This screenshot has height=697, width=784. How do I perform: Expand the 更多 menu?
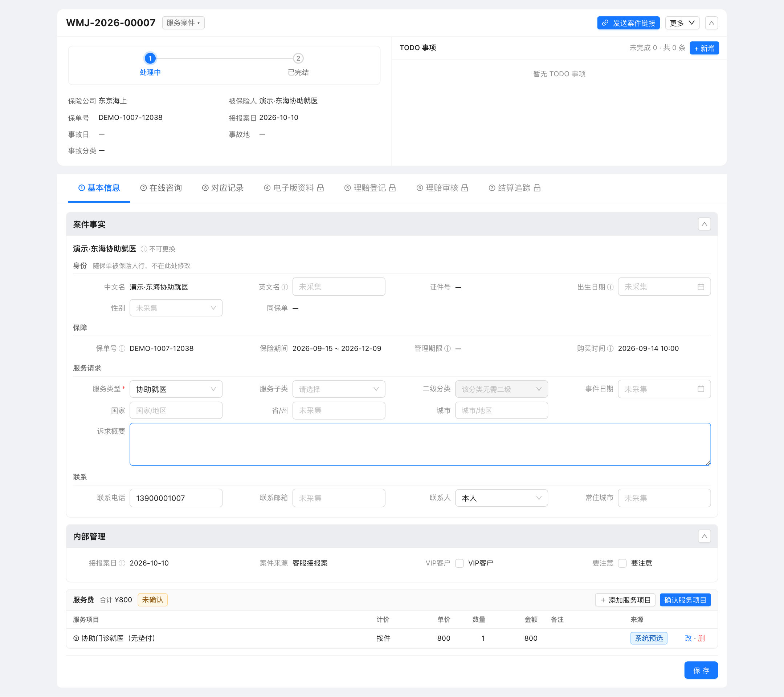tap(682, 23)
